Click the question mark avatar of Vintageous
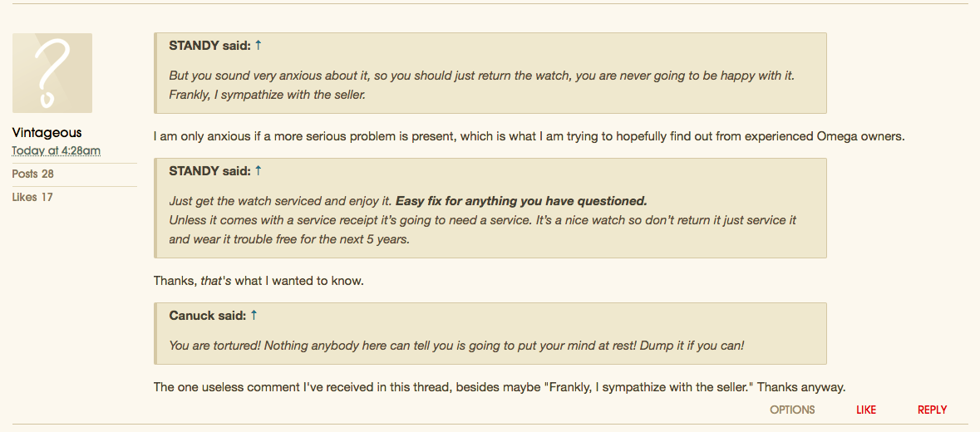The height and width of the screenshot is (432, 980). click(52, 73)
